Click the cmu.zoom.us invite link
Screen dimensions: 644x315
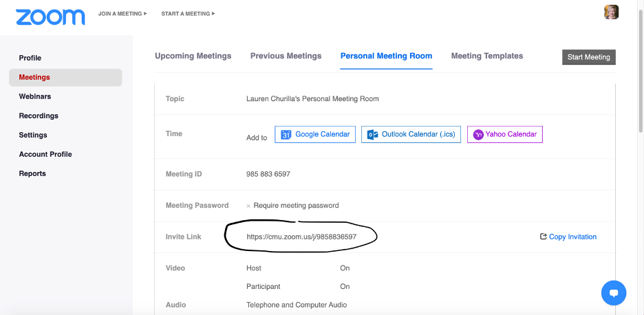pyautogui.click(x=301, y=237)
